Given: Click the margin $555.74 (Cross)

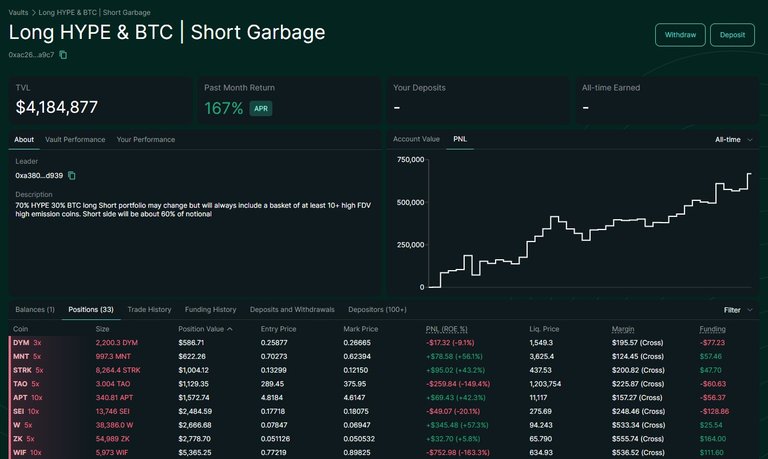Looking at the screenshot, I should pos(637,439).
